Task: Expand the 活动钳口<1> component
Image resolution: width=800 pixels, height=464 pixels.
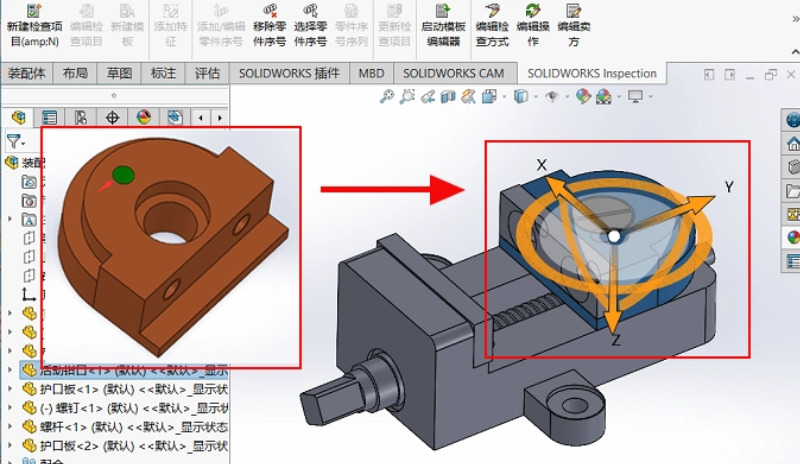Action: (10, 370)
